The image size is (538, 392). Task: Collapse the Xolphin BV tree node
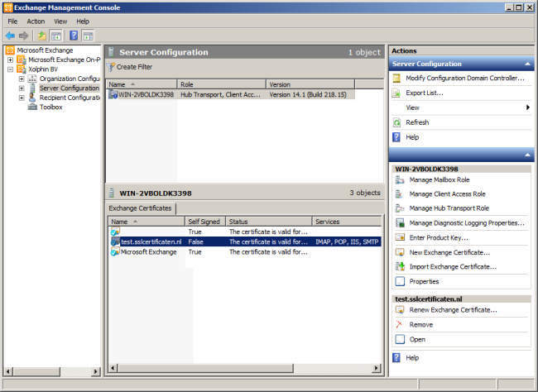[10, 69]
